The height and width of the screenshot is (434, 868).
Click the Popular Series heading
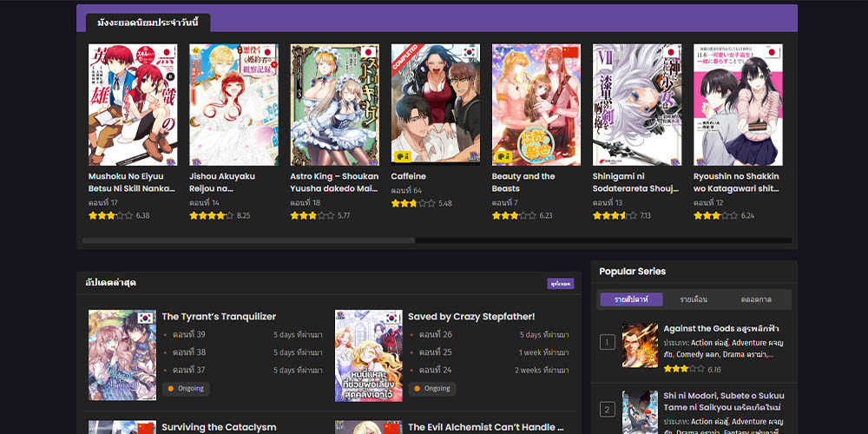tap(632, 271)
